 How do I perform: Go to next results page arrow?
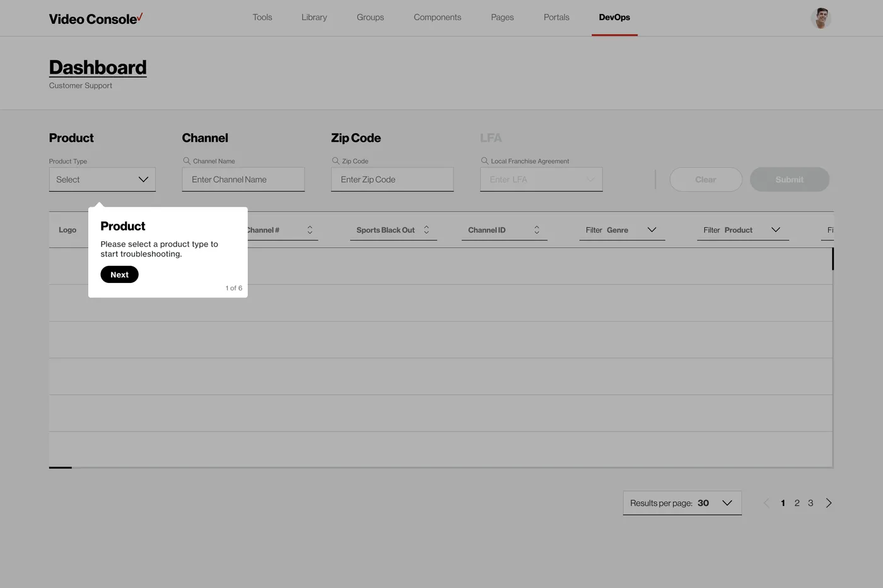(829, 503)
